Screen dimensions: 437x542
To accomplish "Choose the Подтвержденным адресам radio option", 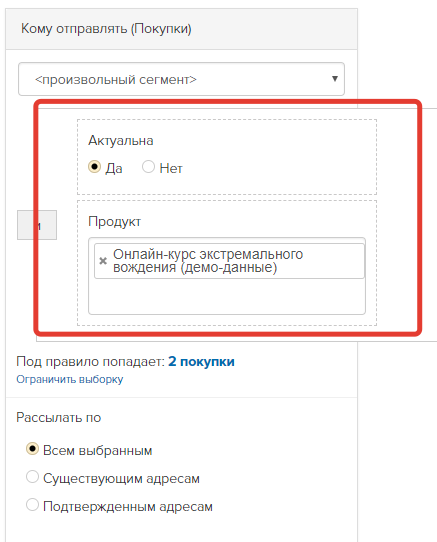I will click(32, 505).
